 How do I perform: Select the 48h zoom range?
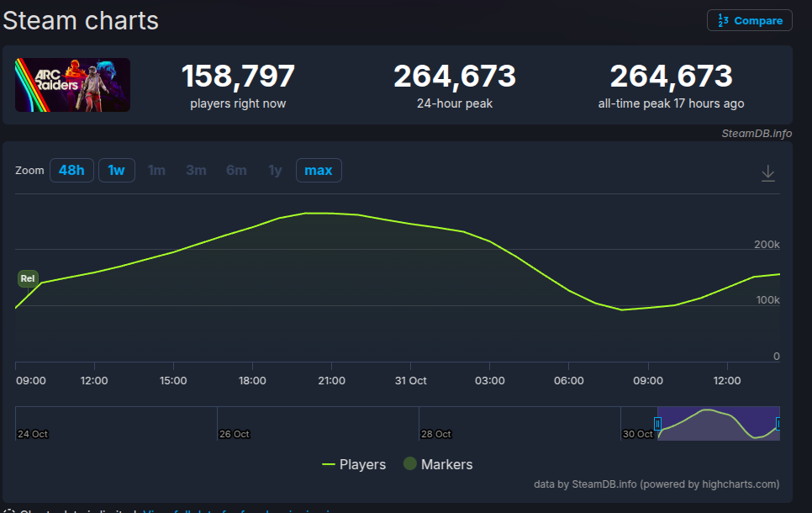[71, 171]
